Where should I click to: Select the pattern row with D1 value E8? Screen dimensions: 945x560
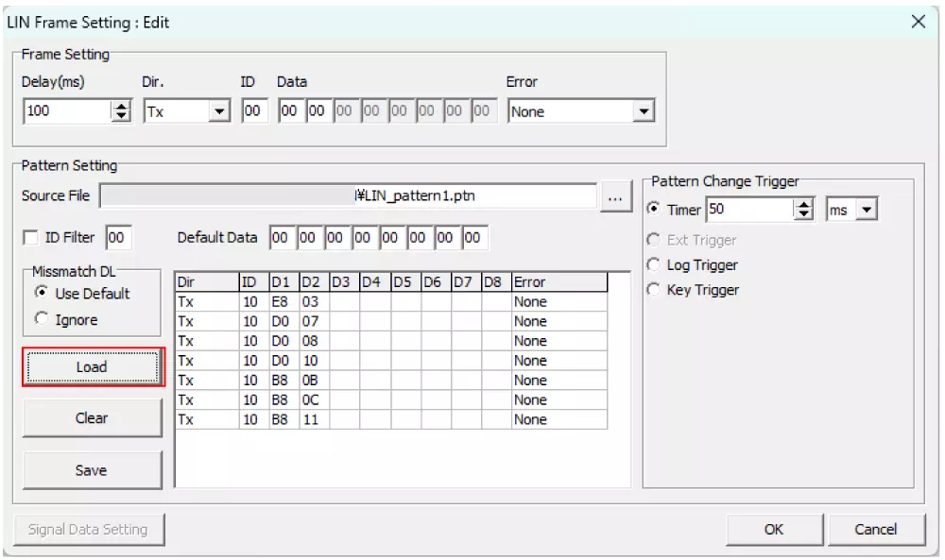click(378, 301)
